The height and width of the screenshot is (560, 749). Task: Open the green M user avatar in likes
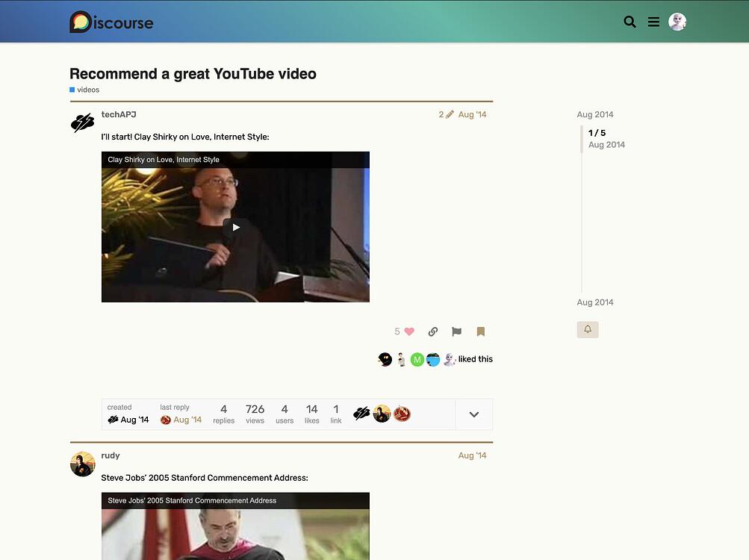tap(417, 359)
